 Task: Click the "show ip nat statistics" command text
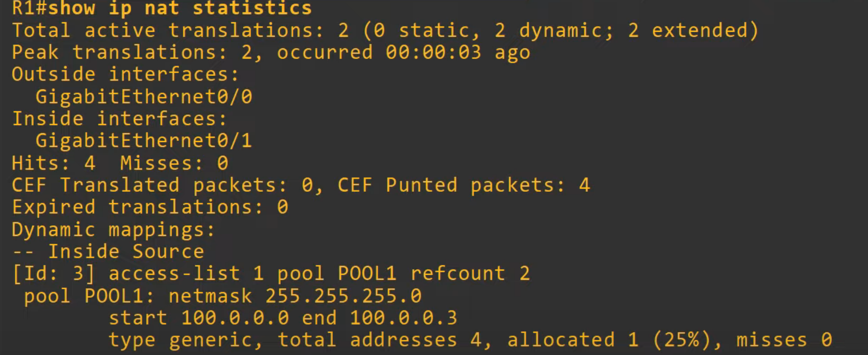click(x=180, y=8)
